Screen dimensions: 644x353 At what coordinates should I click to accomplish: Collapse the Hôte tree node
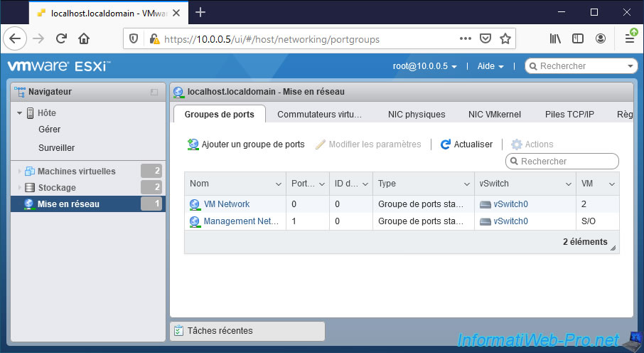point(20,113)
